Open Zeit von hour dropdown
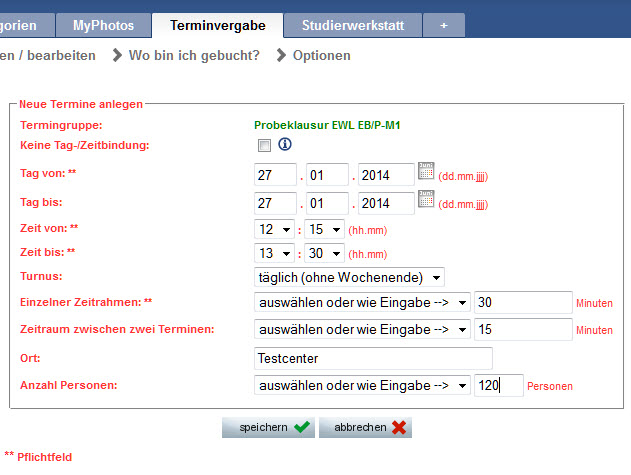631x475 pixels. [x=274, y=229]
